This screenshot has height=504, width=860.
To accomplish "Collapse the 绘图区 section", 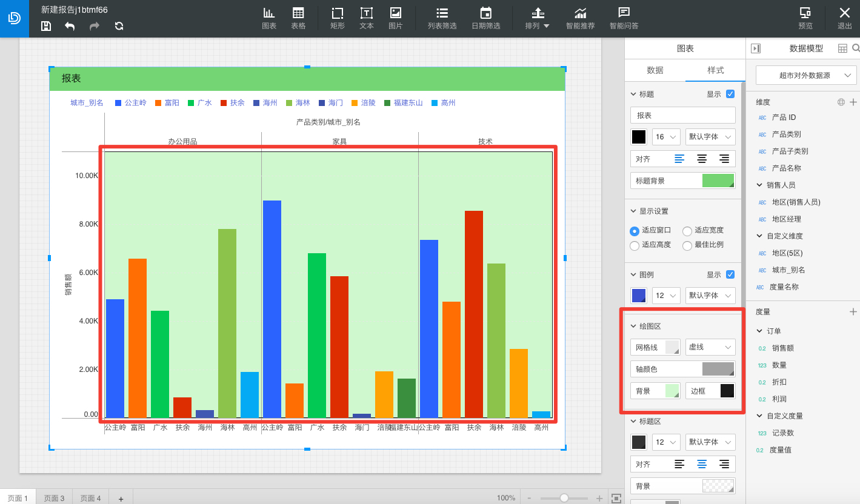I will pos(634,326).
